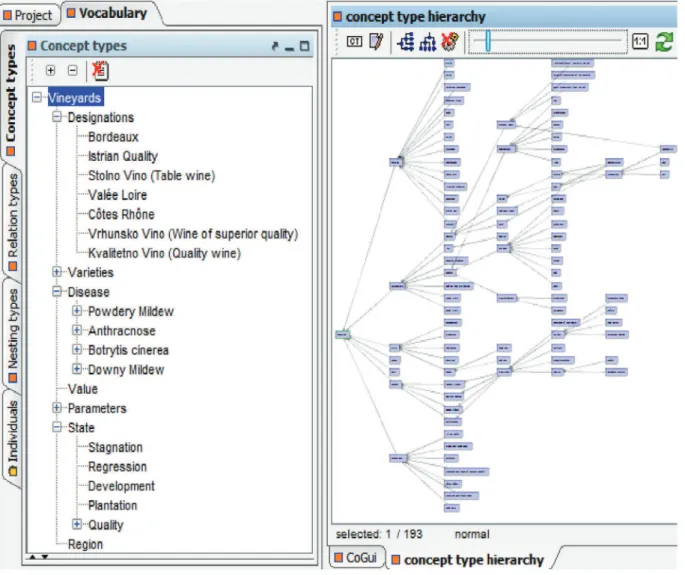Image resolution: width=685 pixels, height=575 pixels.
Task: Open the Nesting types side tab
Action: pyautogui.click(x=13, y=335)
